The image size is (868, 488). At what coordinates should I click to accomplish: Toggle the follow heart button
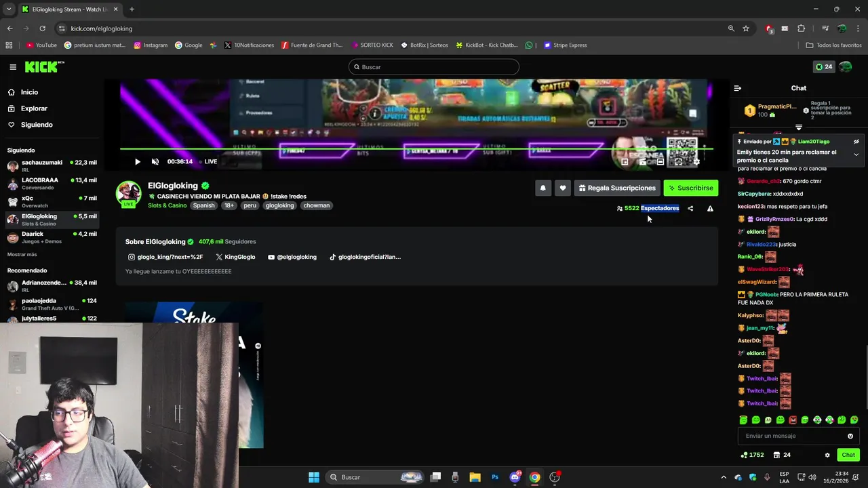[562, 188]
